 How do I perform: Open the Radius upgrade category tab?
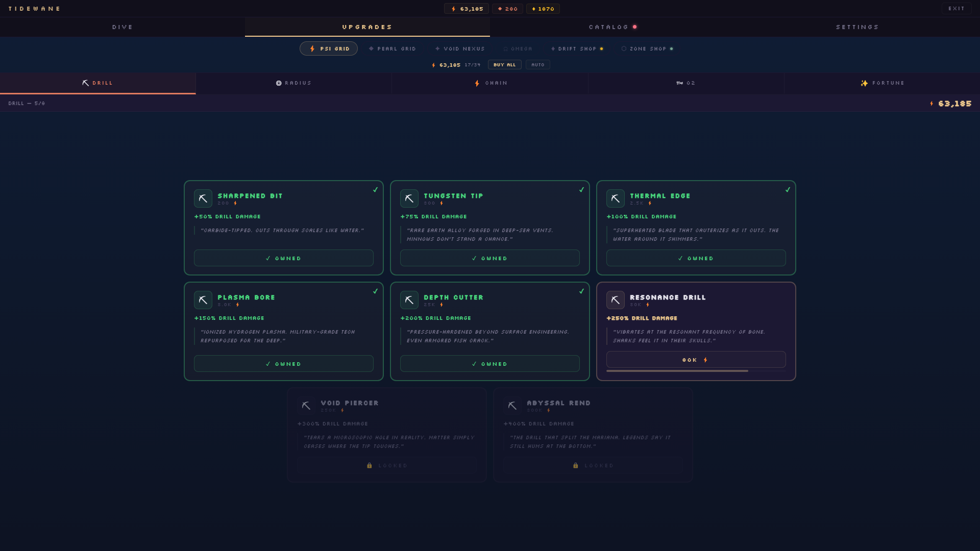pos(293,83)
